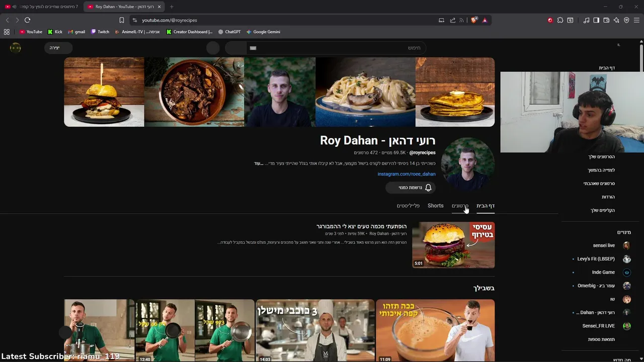
Task: Open the Extensions puzzle icon
Action: click(x=560, y=20)
